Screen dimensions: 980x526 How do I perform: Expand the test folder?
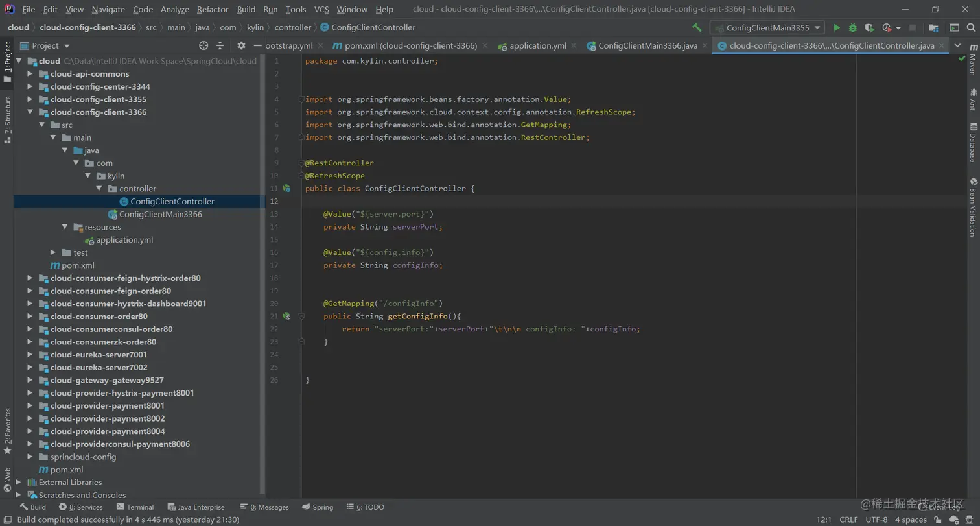point(53,252)
